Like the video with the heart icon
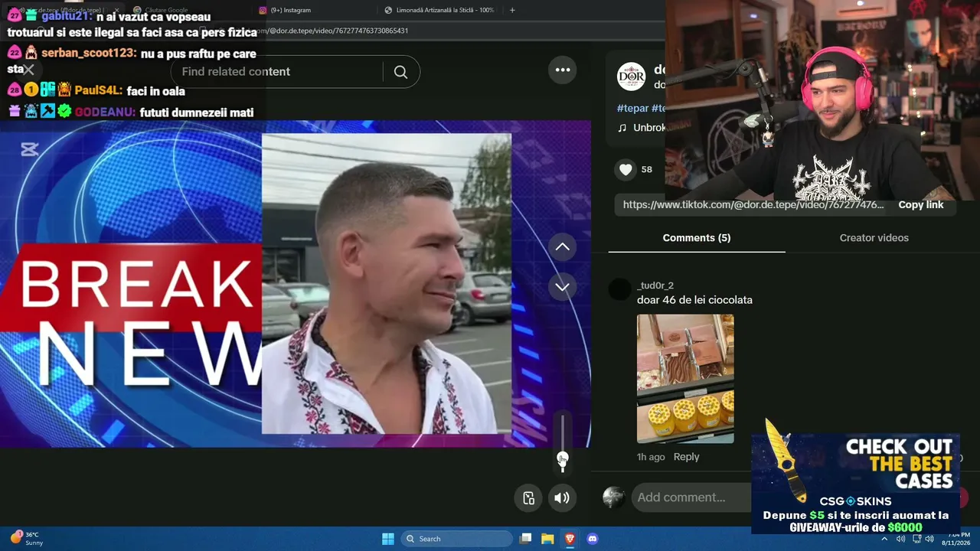Screen dimensions: 980x551 pyautogui.click(x=626, y=170)
